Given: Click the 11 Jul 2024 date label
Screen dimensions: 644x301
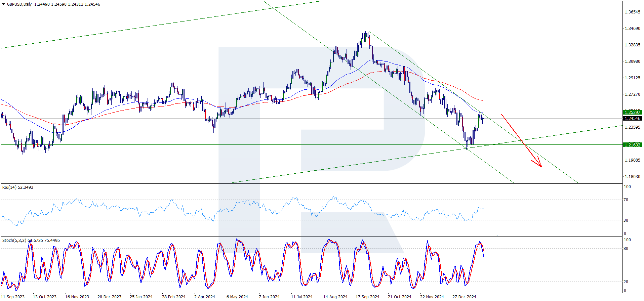Looking at the screenshot, I should click(x=301, y=297).
